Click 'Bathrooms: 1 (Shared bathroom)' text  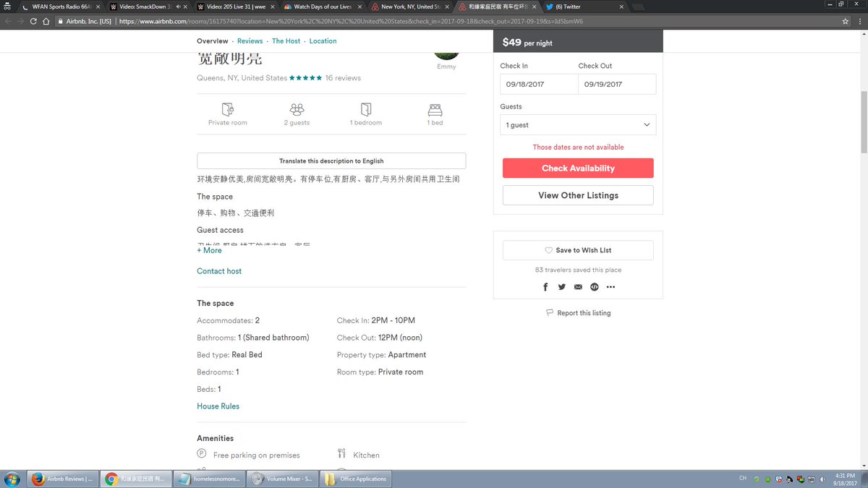pos(252,338)
